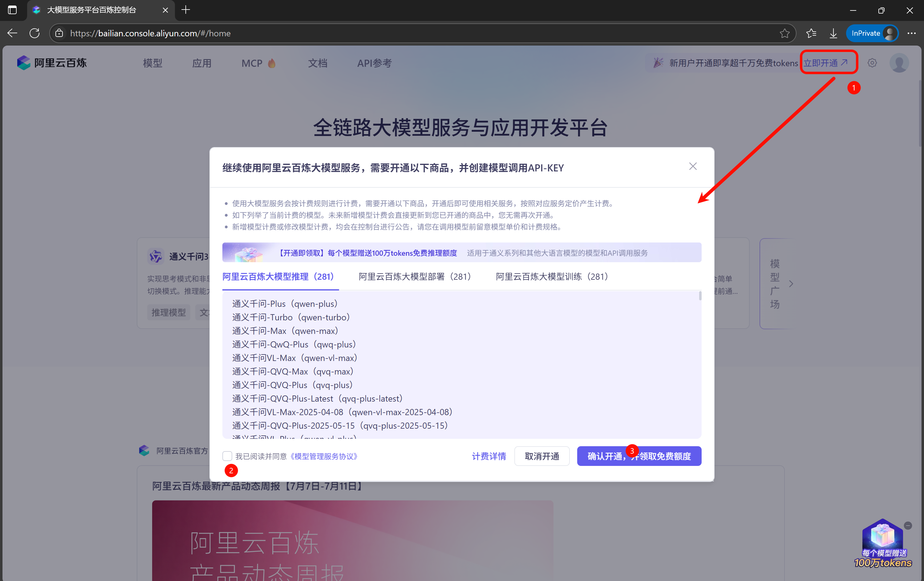Click the browser refresh icon
924x581 pixels.
[34, 33]
